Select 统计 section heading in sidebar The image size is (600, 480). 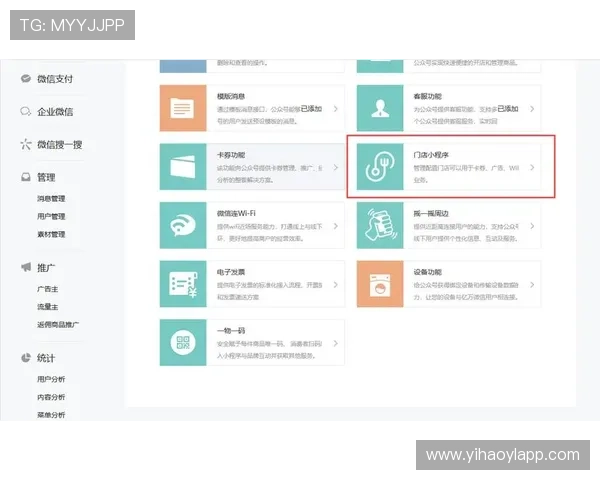46,358
